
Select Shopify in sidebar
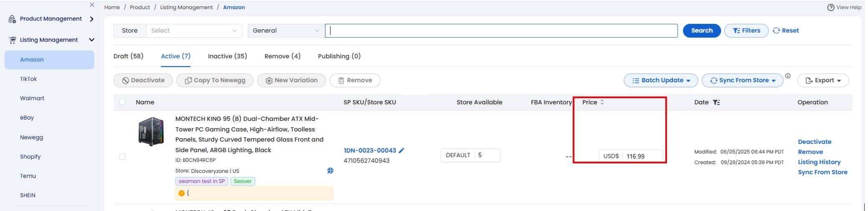click(x=30, y=157)
